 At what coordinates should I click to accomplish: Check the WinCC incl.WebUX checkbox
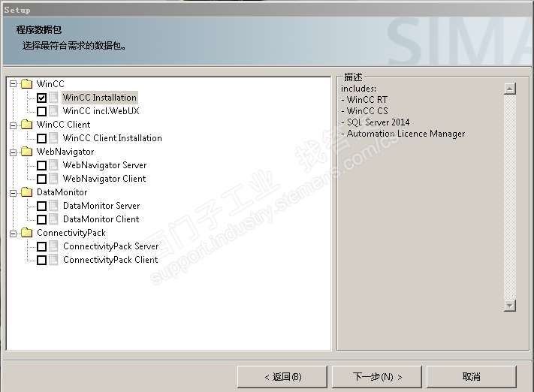41,111
